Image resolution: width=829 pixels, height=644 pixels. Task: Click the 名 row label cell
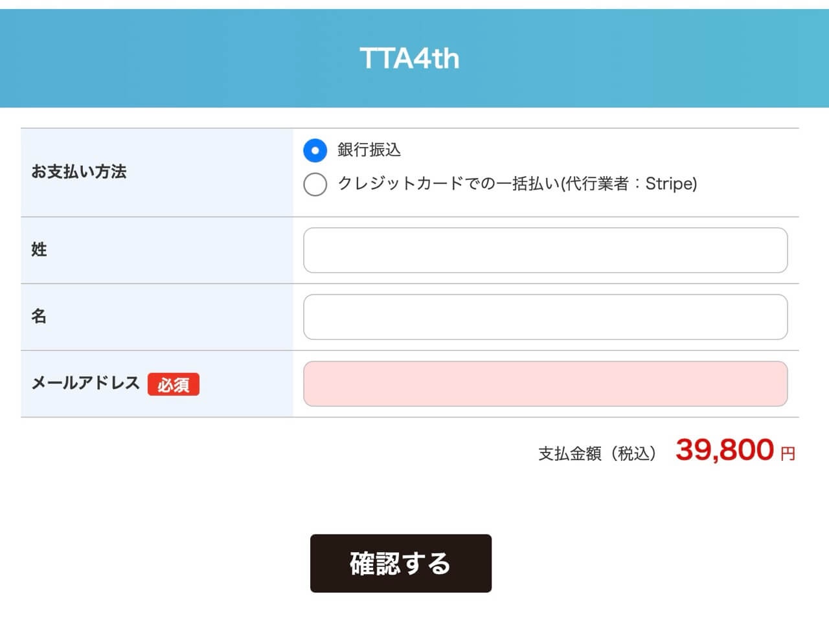(x=39, y=316)
